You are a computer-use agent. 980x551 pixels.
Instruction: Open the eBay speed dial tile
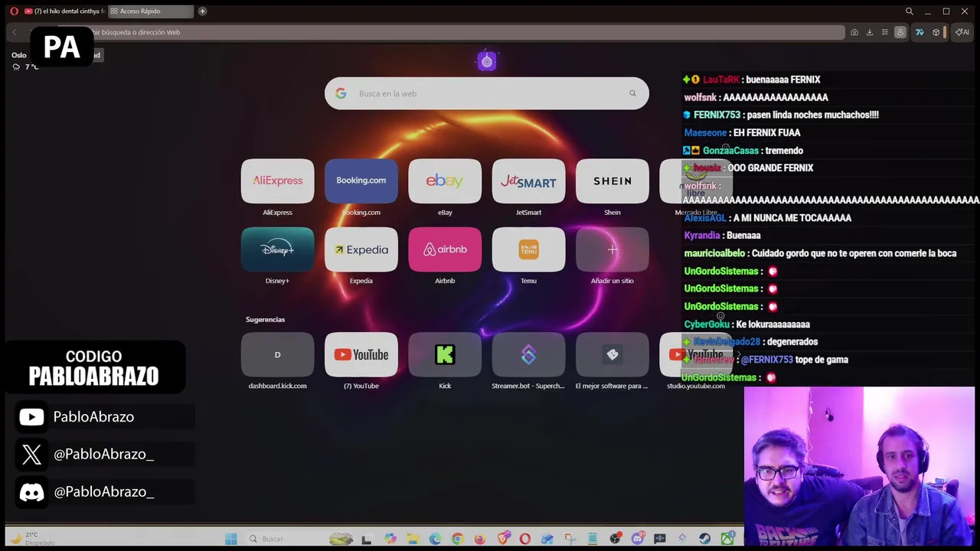tap(445, 181)
